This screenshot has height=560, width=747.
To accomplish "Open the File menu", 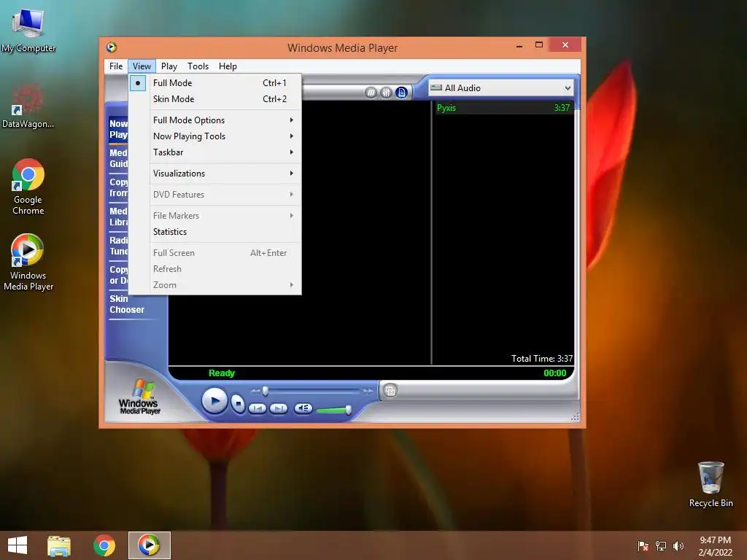I will tap(116, 66).
